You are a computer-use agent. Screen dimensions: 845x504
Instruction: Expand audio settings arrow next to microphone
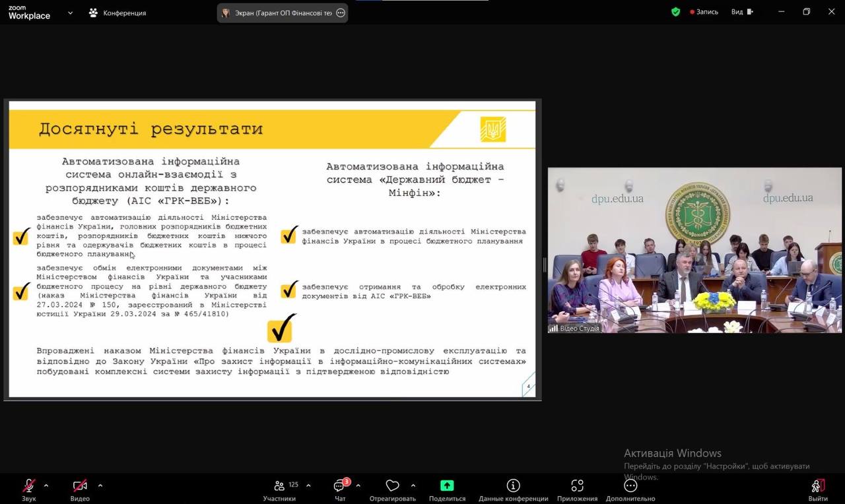pyautogui.click(x=46, y=486)
